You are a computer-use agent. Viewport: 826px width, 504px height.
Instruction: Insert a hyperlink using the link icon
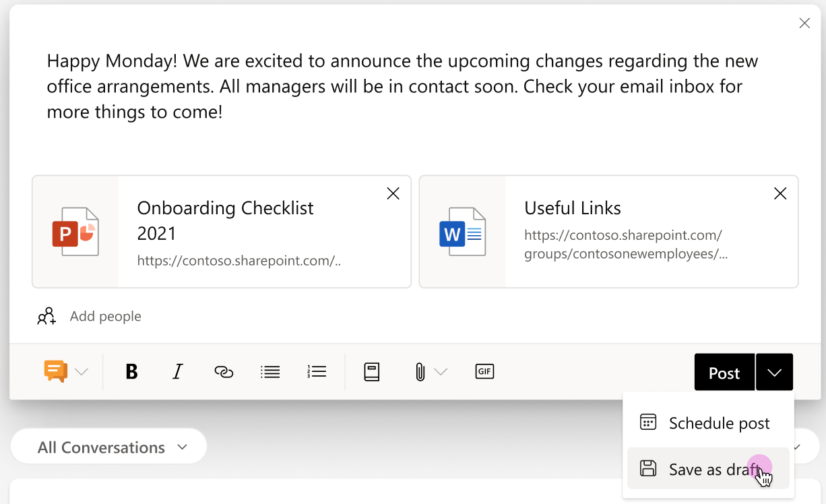[x=224, y=371]
